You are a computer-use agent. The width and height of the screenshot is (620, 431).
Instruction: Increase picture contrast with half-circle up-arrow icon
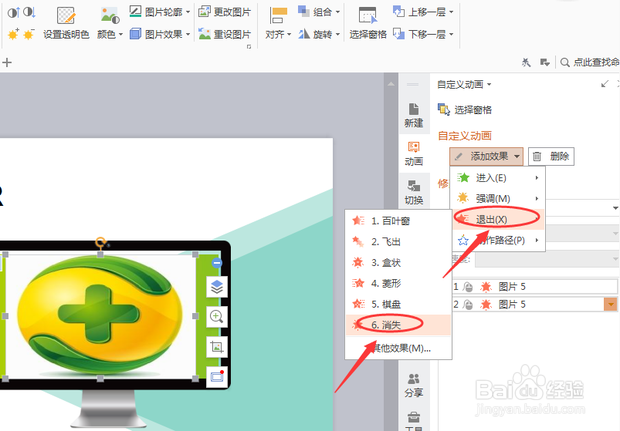pos(13,13)
